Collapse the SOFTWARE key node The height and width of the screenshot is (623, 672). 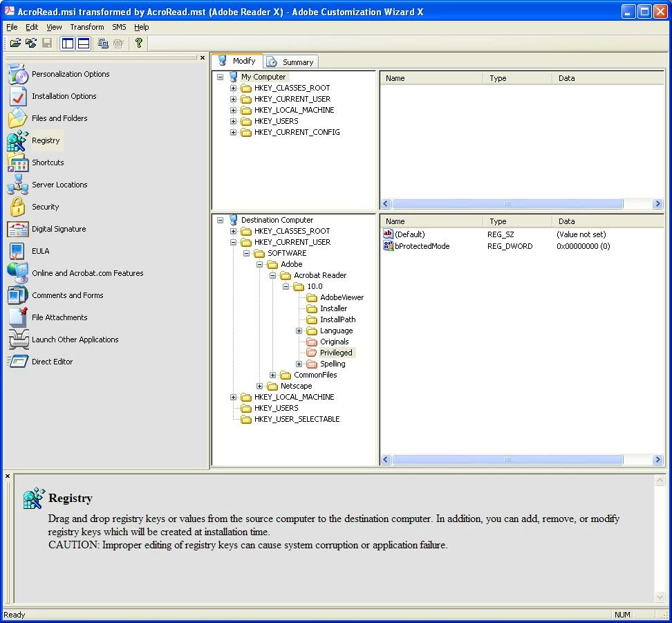(x=246, y=253)
